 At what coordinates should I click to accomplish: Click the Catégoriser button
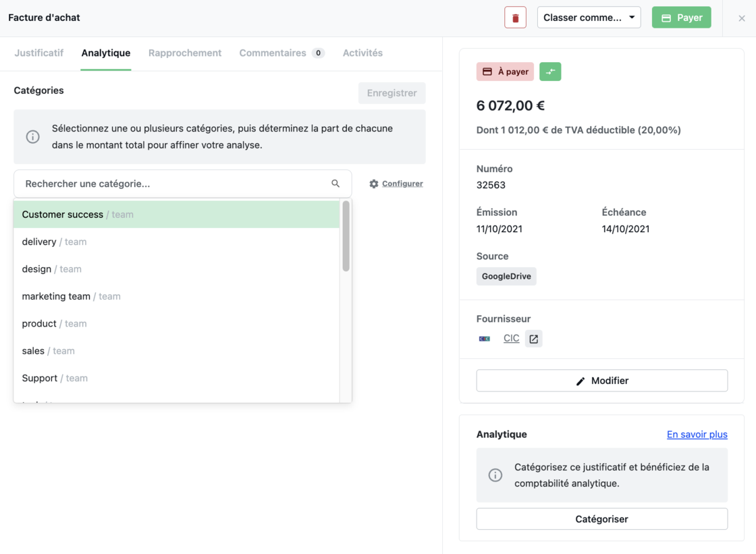click(x=601, y=520)
